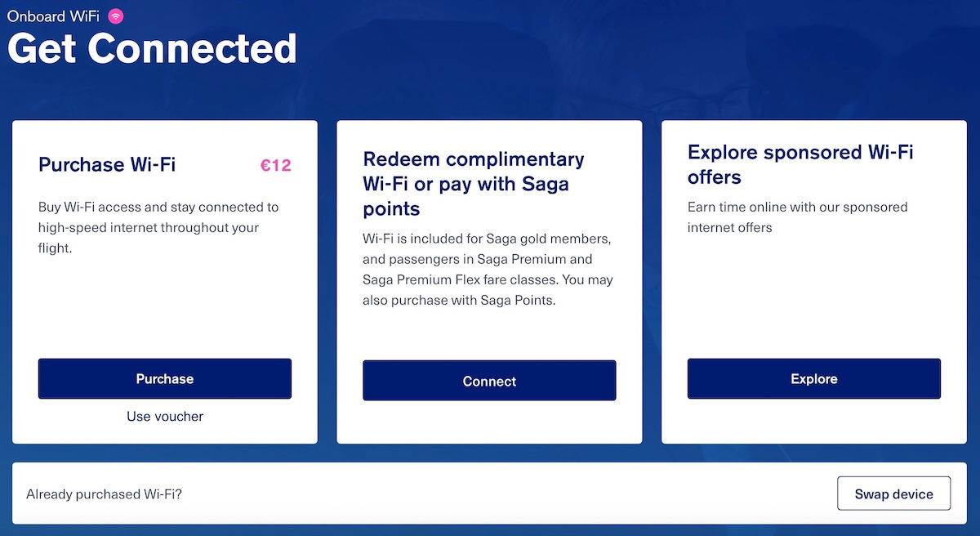980x536 pixels.
Task: Open the Use voucher link
Action: [x=165, y=417]
